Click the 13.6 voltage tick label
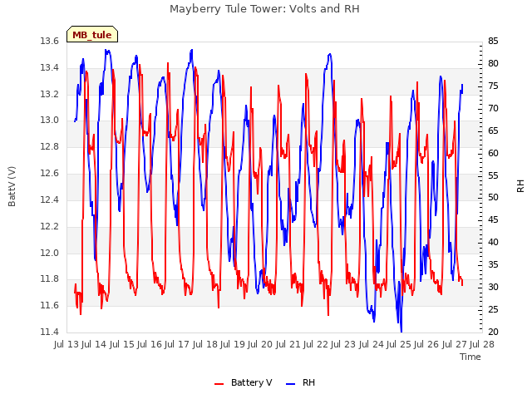532x399 pixels. pyautogui.click(x=50, y=41)
